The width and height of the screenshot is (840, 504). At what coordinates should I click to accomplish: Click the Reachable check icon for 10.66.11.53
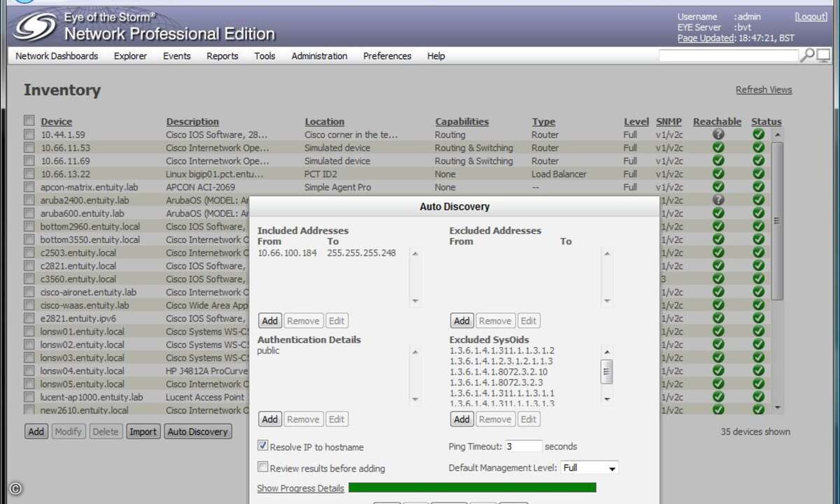[x=718, y=148]
